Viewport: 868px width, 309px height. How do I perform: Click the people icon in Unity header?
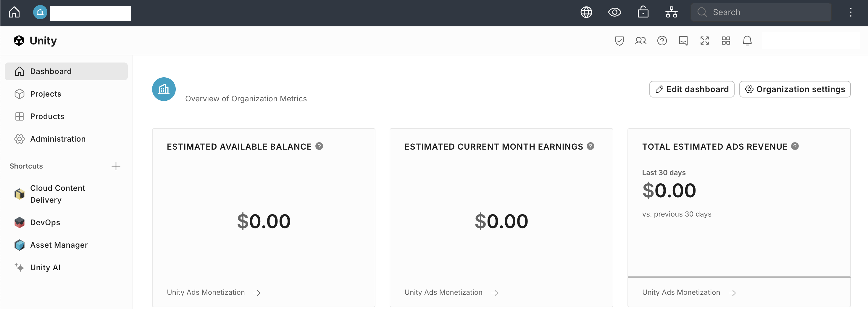pyautogui.click(x=640, y=41)
